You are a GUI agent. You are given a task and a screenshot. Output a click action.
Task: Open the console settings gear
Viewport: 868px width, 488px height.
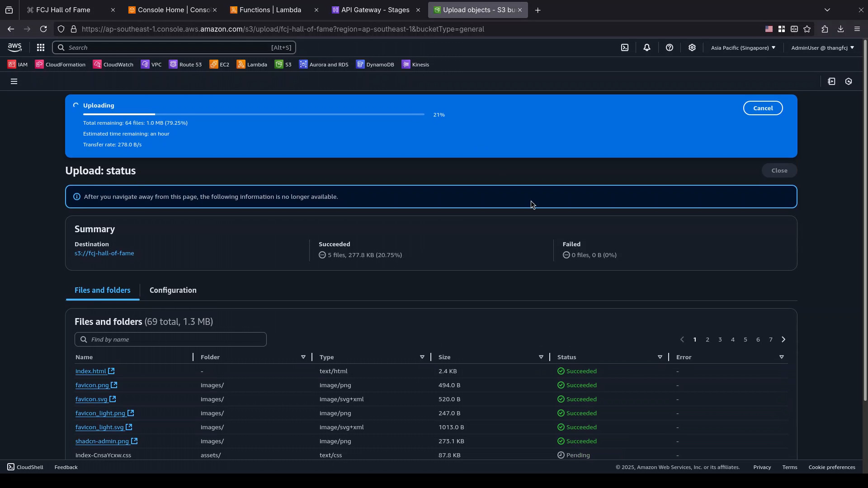pyautogui.click(x=692, y=47)
